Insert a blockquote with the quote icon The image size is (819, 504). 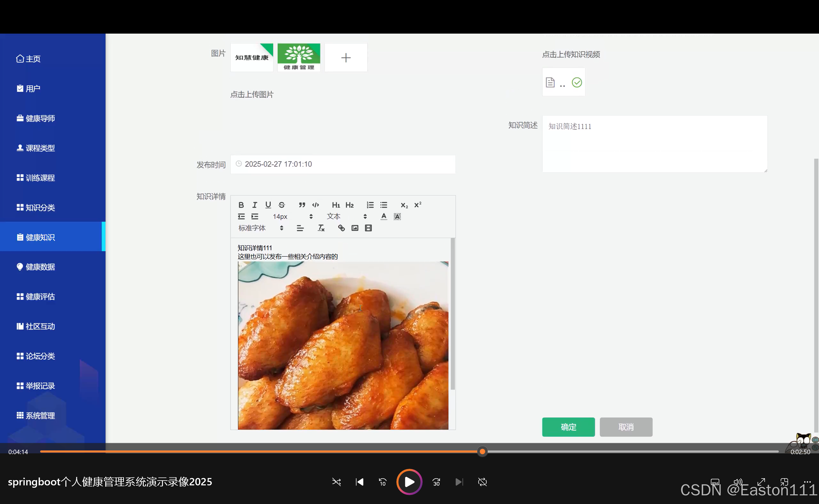(x=302, y=205)
